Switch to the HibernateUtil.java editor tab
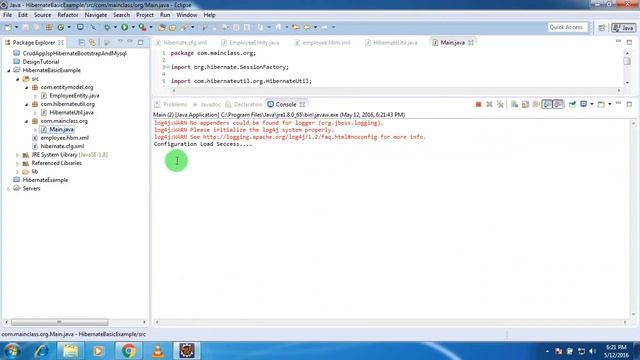 [x=391, y=42]
